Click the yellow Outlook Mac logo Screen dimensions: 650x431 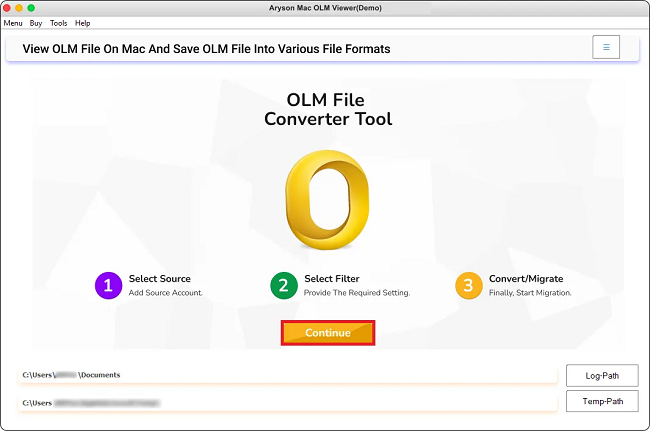pyautogui.click(x=327, y=200)
